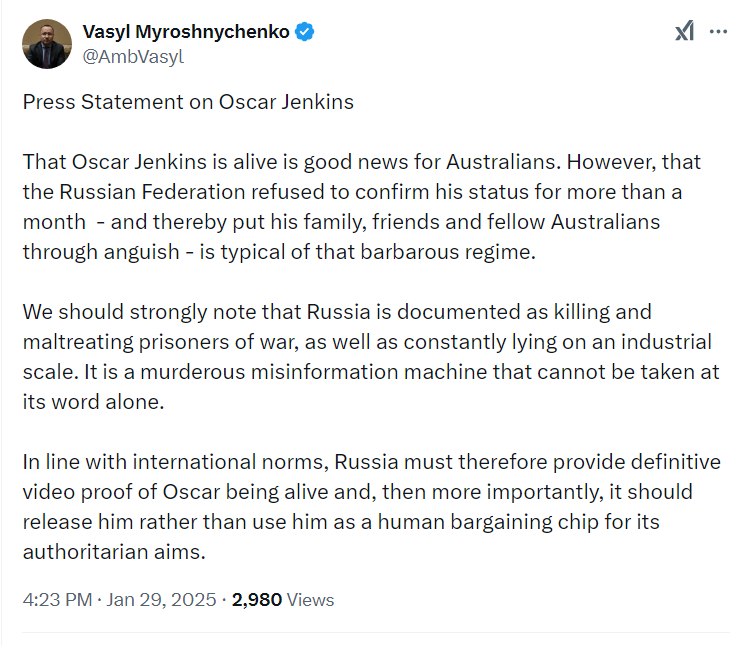
Task: Open Vasyl Myroshnychenko's profile avatar
Action: coord(47,44)
